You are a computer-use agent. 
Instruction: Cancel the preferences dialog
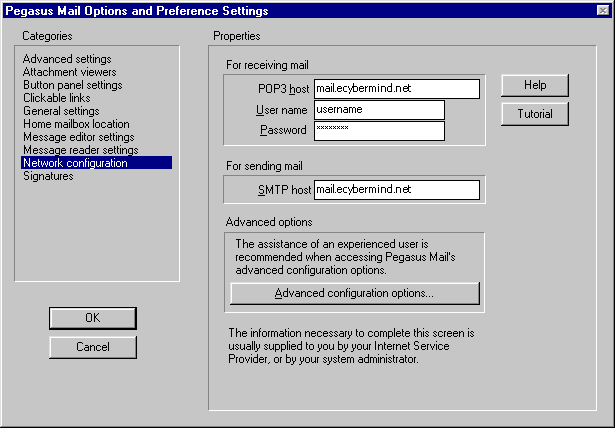92,347
